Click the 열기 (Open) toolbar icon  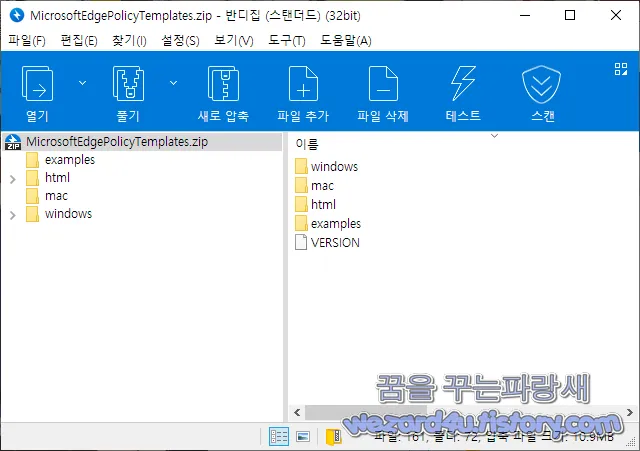(37, 84)
